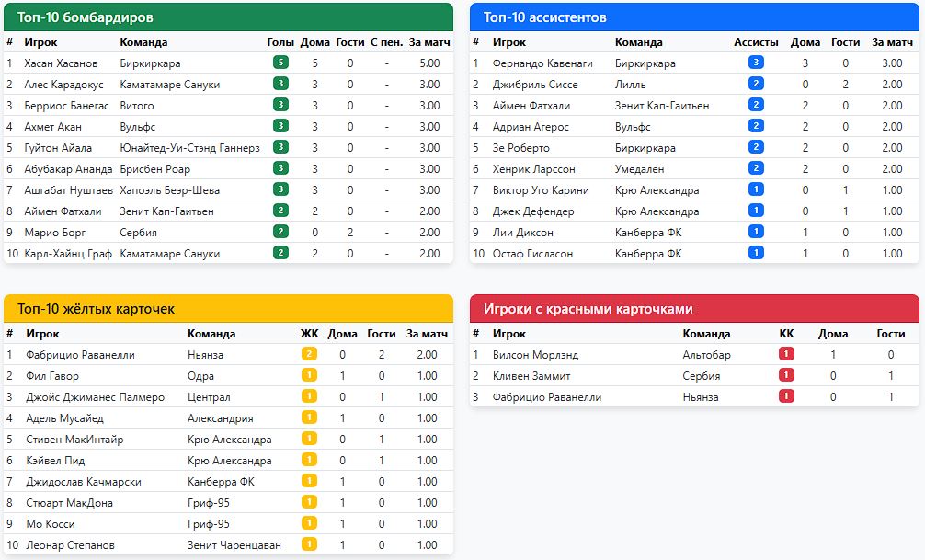925x560 pixels.
Task: Click the Голы column header
Action: tap(280, 41)
